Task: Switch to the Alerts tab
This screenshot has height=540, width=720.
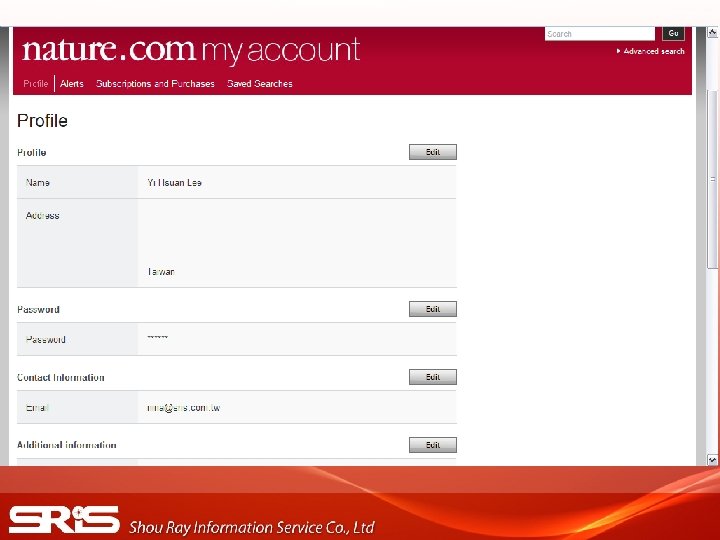Action: [x=72, y=84]
